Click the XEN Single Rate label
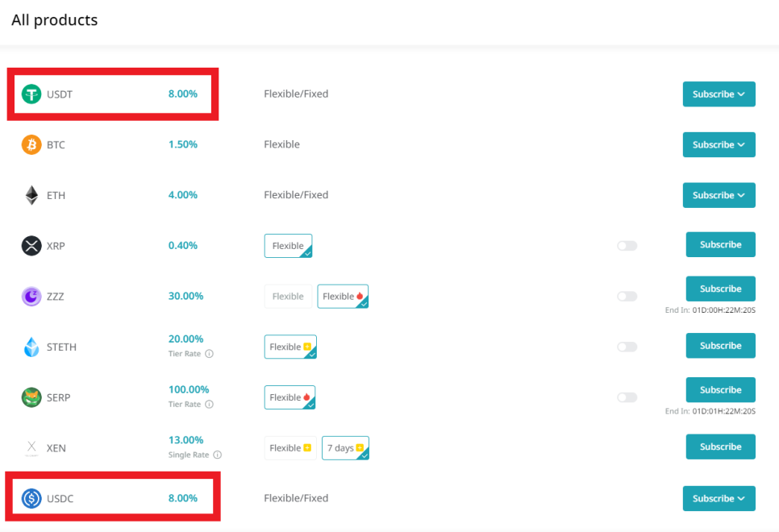The height and width of the screenshot is (532, 779). (189, 455)
